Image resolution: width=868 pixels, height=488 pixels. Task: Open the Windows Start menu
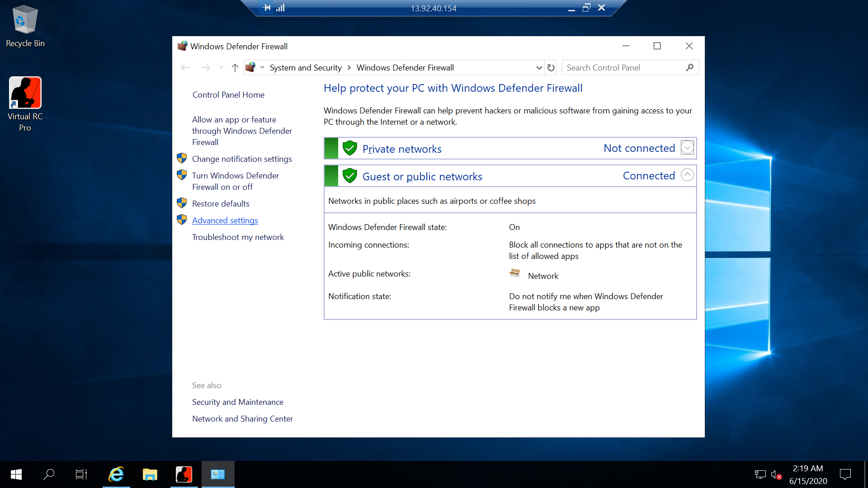point(16,474)
